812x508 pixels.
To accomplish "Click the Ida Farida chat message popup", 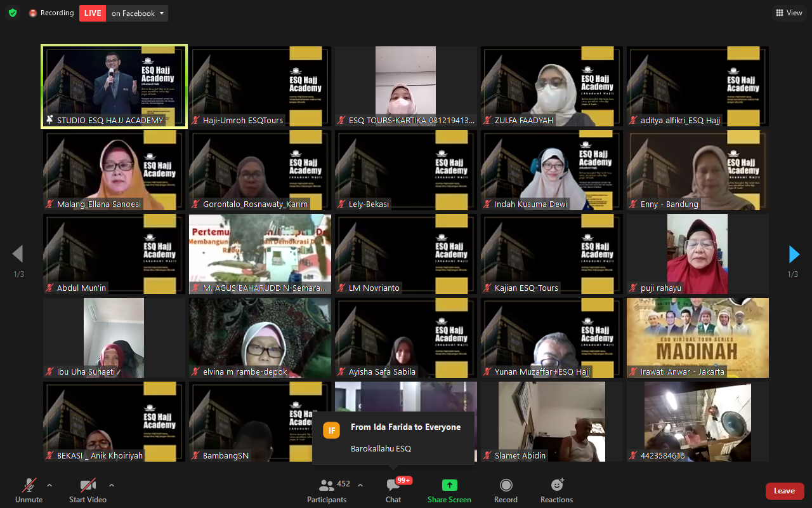I will pyautogui.click(x=393, y=438).
